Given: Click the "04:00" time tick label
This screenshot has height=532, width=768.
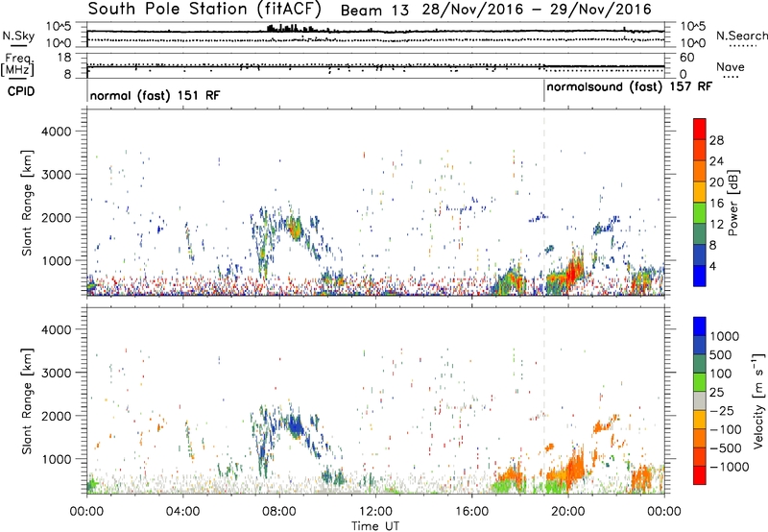Looking at the screenshot, I should click(182, 512).
